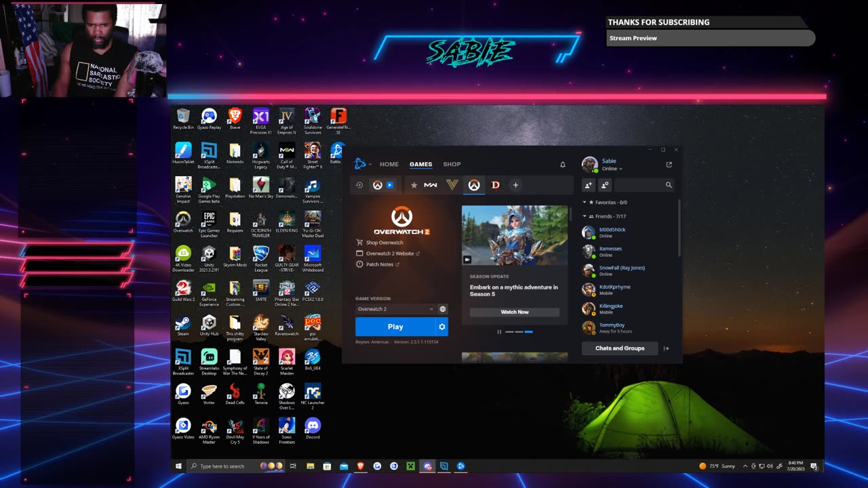Open Chats and Groups
868x488 pixels.
tap(620, 348)
